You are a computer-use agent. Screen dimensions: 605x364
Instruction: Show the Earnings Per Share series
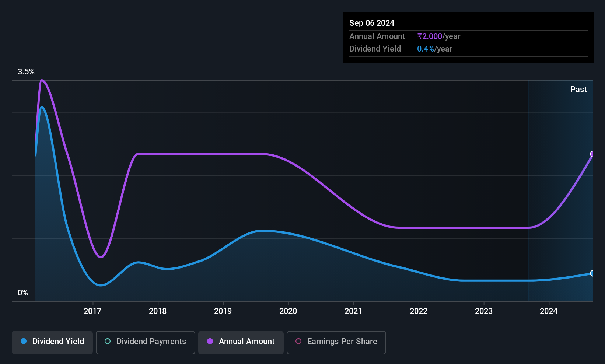click(336, 342)
